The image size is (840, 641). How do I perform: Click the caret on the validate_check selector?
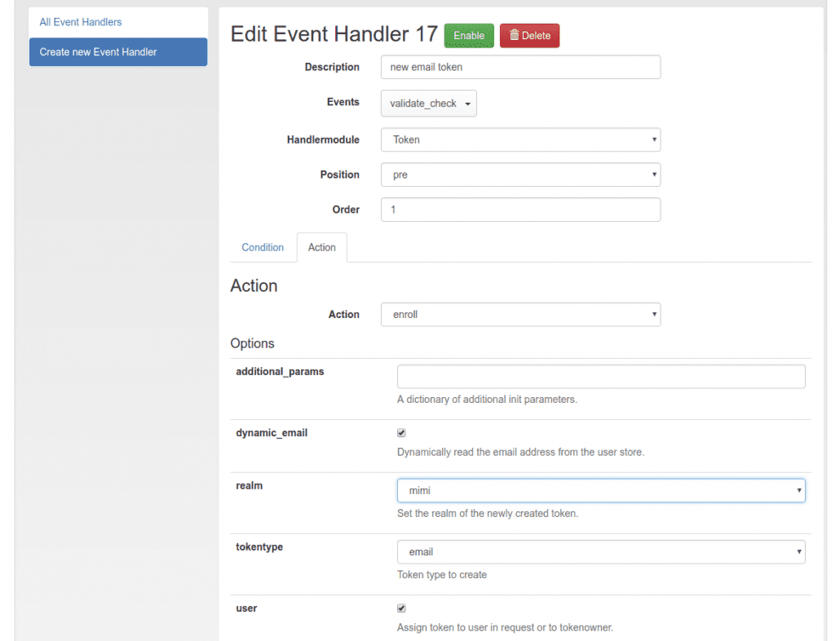466,104
